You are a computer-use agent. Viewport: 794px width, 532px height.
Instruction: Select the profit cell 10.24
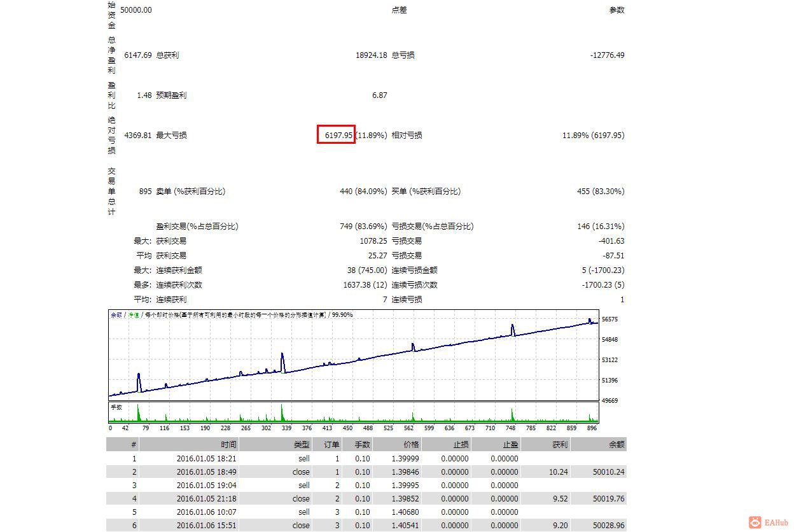[x=559, y=472]
